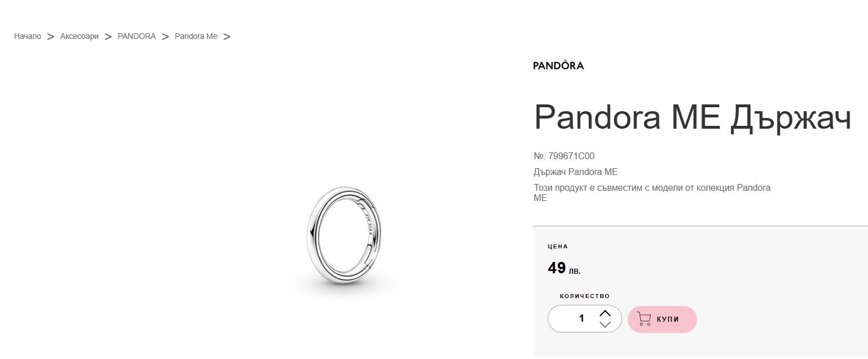Click the Pandora ME Държач product title
868x359 pixels.
692,117
